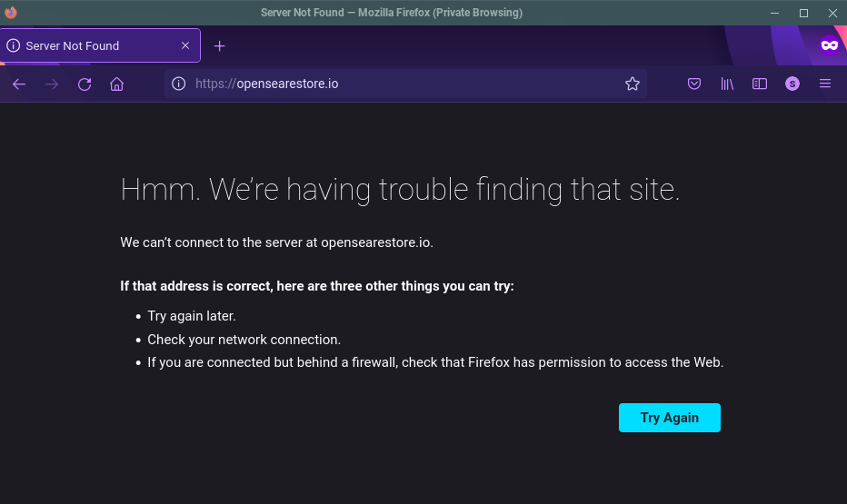847x504 pixels.
Task: Reload the current page
Action: pos(85,84)
